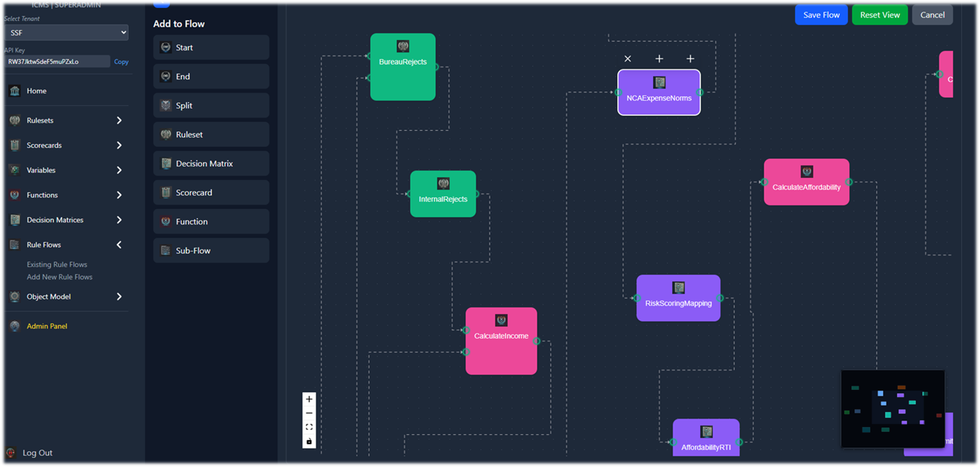Click the icon inside the CalculateIncome node

coord(501,320)
